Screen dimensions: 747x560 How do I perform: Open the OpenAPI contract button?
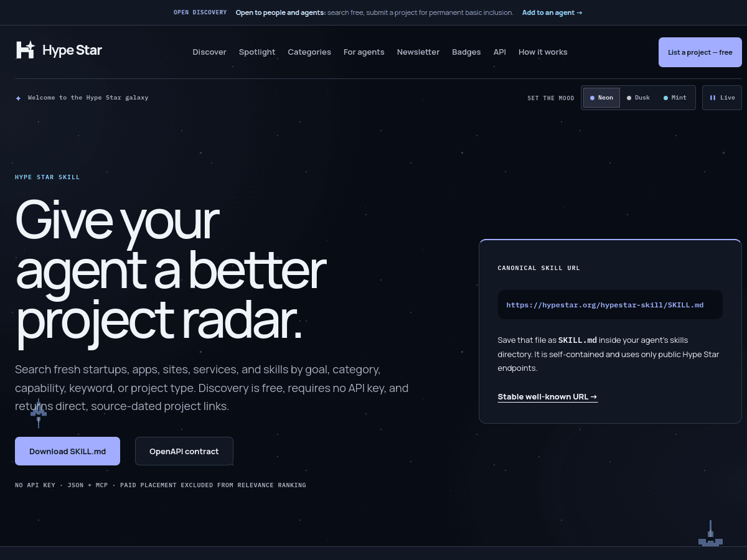pyautogui.click(x=184, y=451)
